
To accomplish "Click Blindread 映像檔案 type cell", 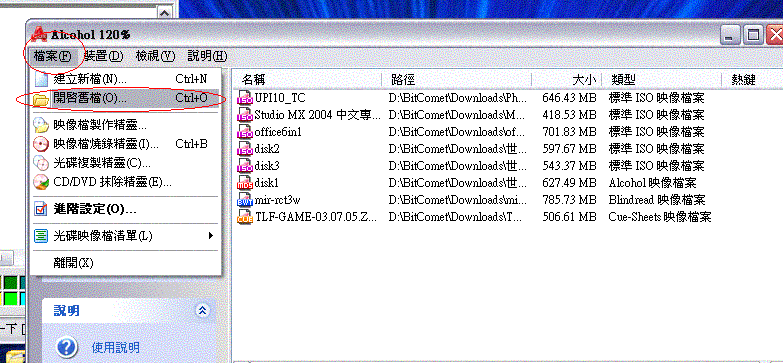I will click(x=657, y=200).
